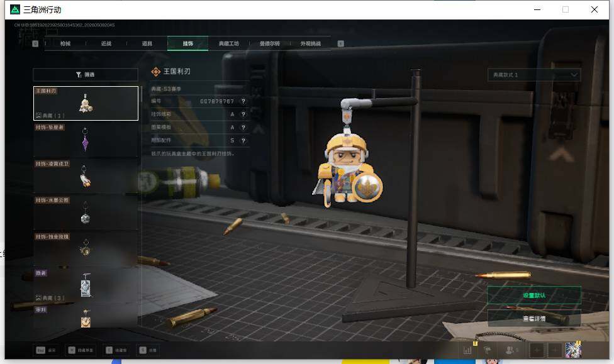Click the 编号 value 007878767
Image resolution: width=614 pixels, height=364 pixels.
tap(217, 101)
